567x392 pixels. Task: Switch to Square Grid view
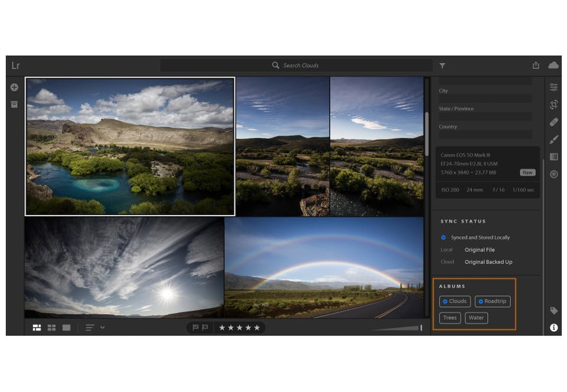tap(51, 327)
